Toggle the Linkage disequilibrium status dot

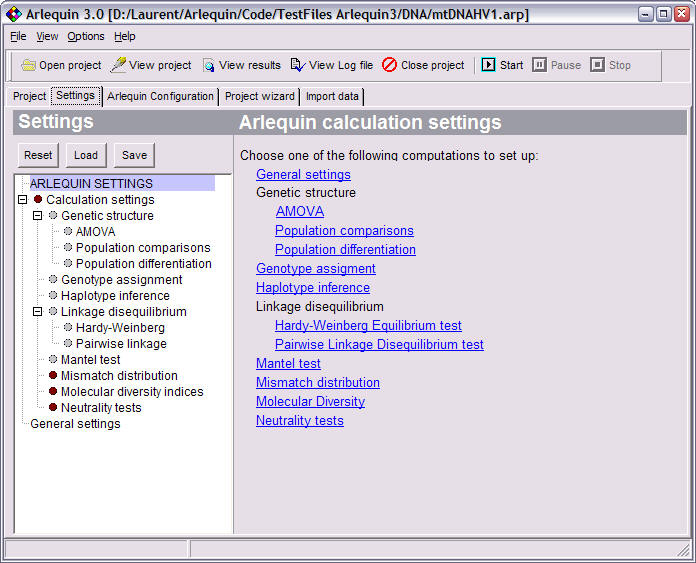(x=53, y=311)
